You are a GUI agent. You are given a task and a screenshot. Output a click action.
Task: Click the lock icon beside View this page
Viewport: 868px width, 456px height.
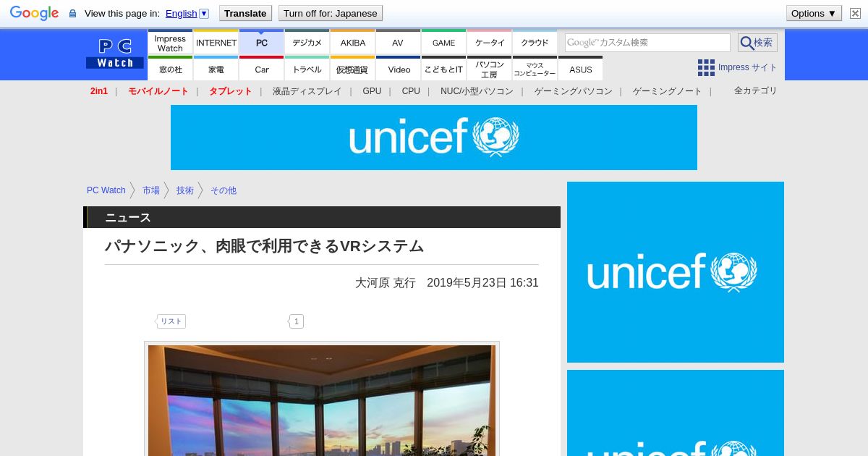click(x=72, y=14)
